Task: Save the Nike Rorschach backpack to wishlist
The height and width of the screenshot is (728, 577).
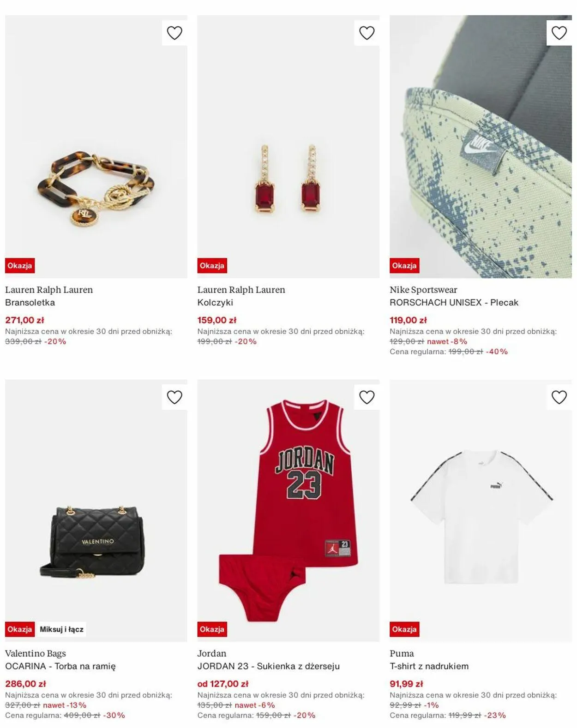Action: click(x=559, y=33)
